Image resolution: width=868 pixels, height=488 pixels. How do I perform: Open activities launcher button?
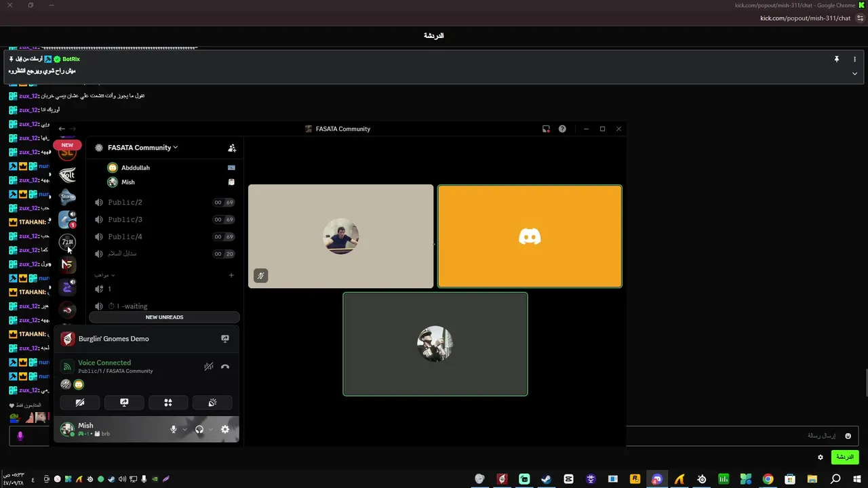click(x=168, y=403)
